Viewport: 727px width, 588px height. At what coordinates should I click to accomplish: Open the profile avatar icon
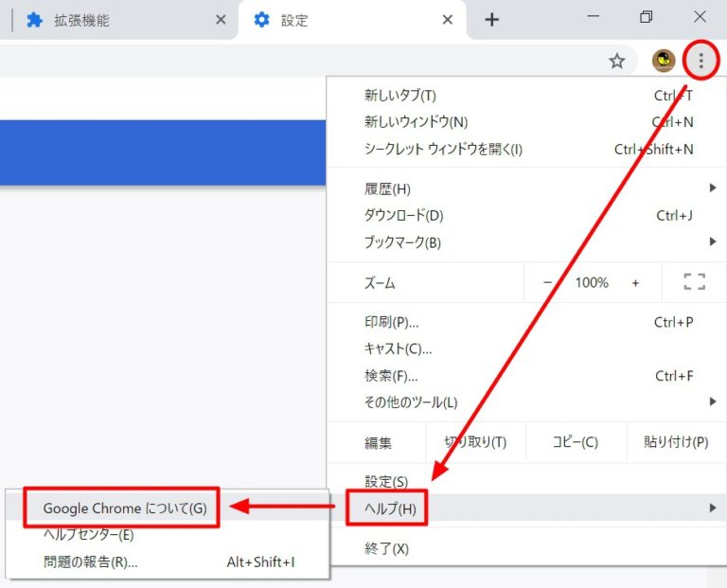[x=665, y=62]
